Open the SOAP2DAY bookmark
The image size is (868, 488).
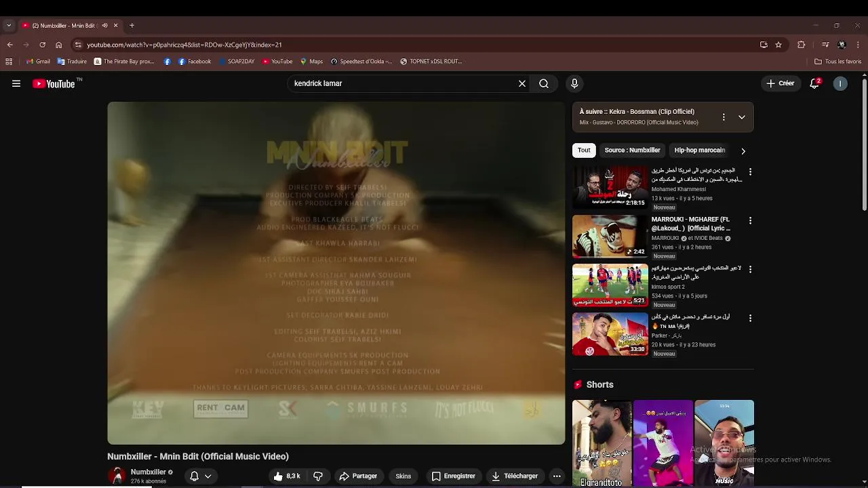tap(237, 61)
